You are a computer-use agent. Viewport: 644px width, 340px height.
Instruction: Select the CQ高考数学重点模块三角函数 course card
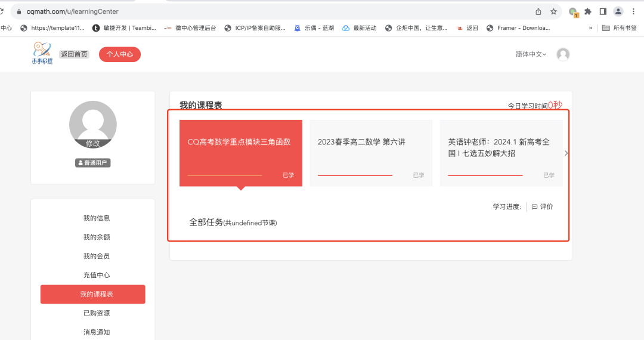click(241, 153)
